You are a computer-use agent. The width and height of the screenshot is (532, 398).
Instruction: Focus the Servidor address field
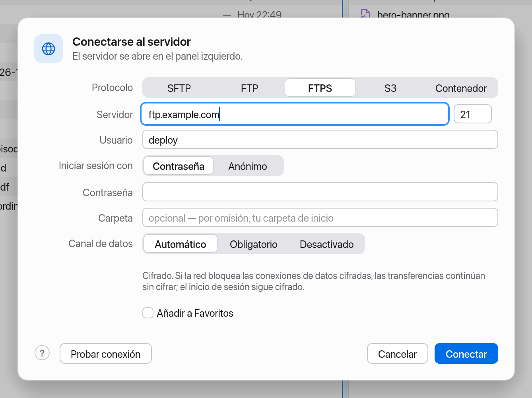(295, 114)
